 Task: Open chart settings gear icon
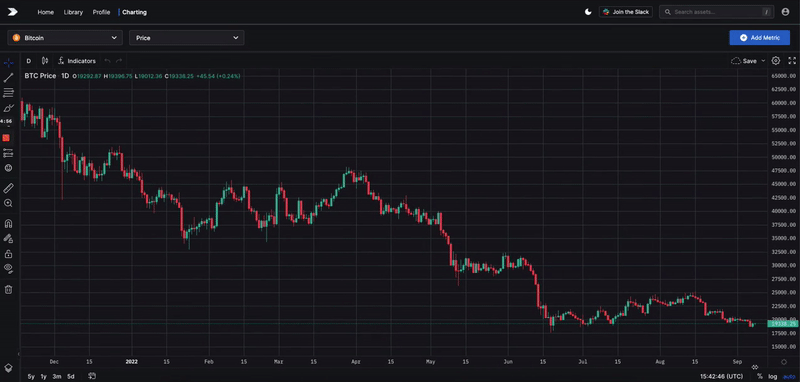pyautogui.click(x=776, y=61)
